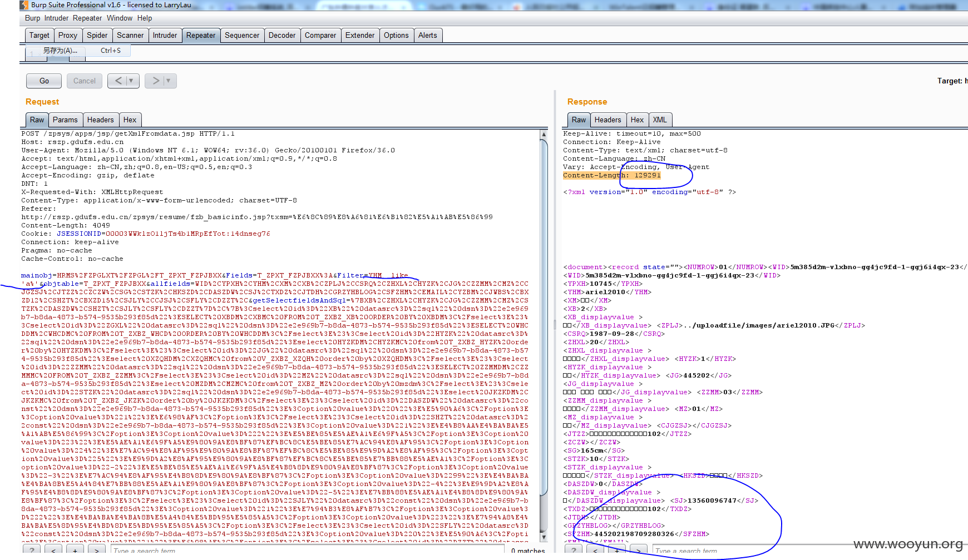Switch to the Decoder tab
The width and height of the screenshot is (968, 560).
[x=282, y=35]
